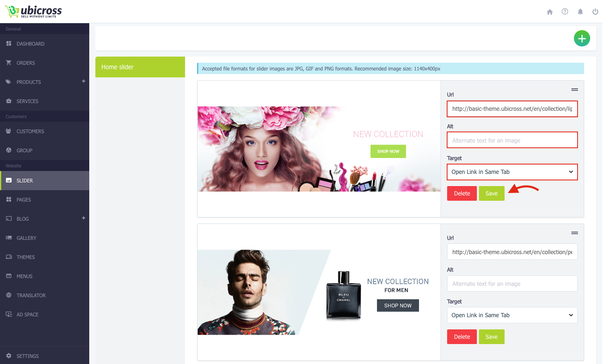Click the Url field of first slide
The image size is (602, 364).
coord(512,109)
